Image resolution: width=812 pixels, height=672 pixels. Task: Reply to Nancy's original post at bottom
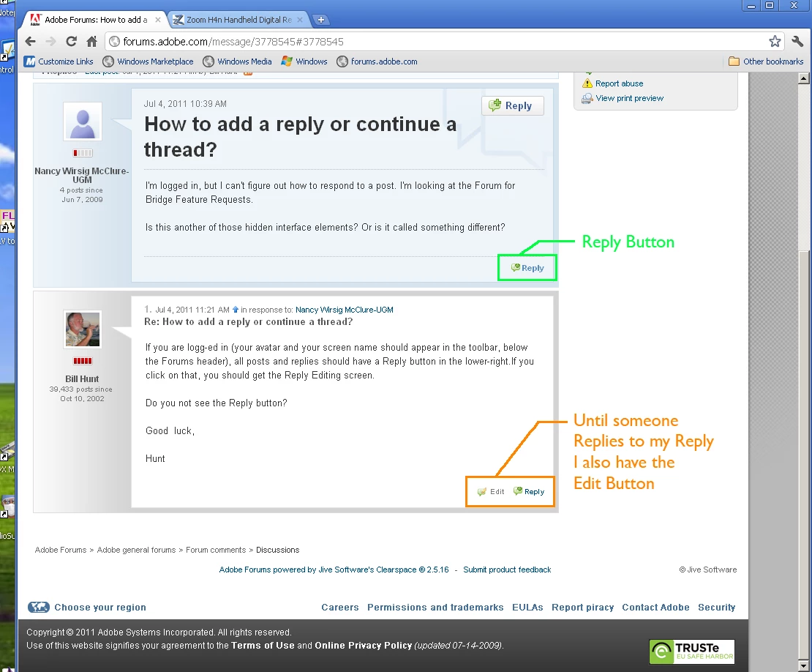[527, 268]
